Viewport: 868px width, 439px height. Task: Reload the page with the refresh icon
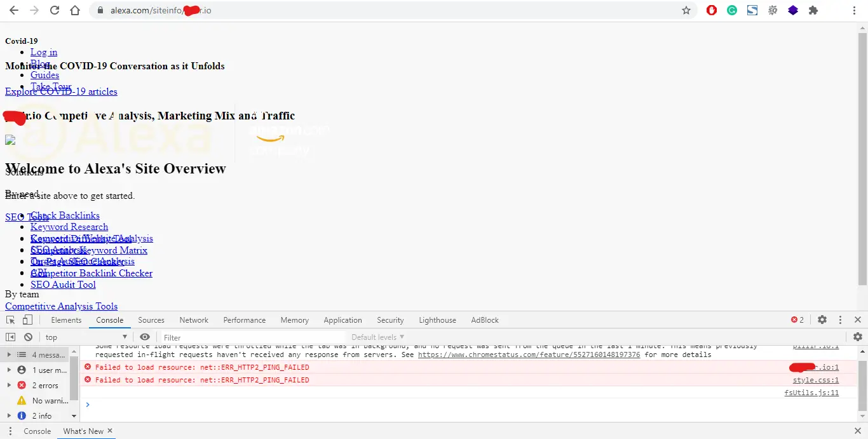point(55,10)
